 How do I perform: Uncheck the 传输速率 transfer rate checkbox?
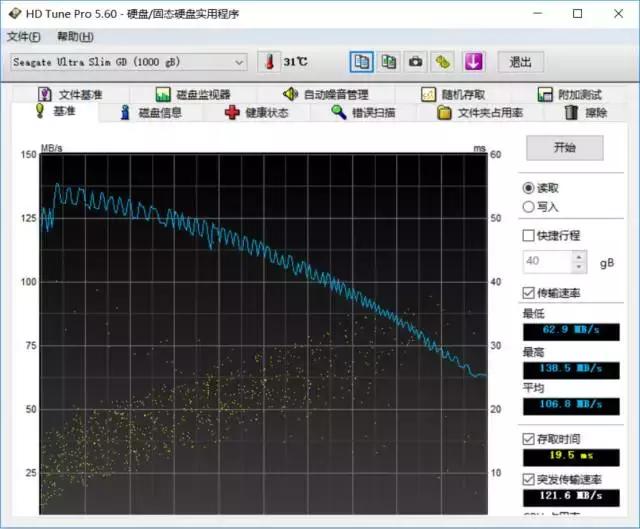(x=529, y=293)
